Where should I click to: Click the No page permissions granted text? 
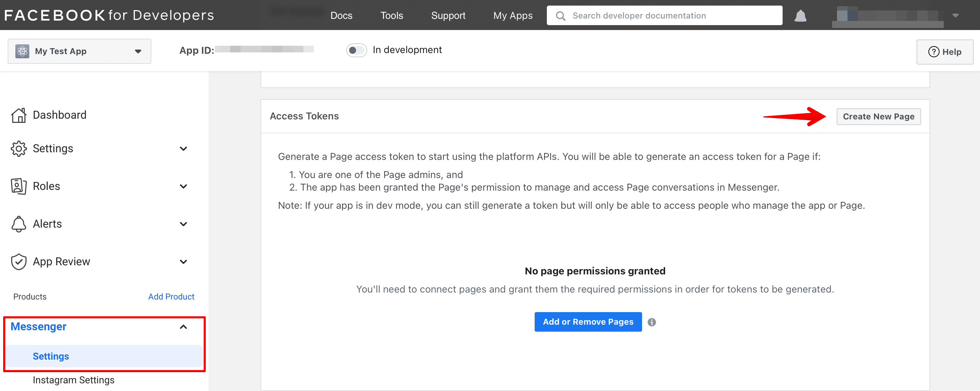[x=595, y=271]
